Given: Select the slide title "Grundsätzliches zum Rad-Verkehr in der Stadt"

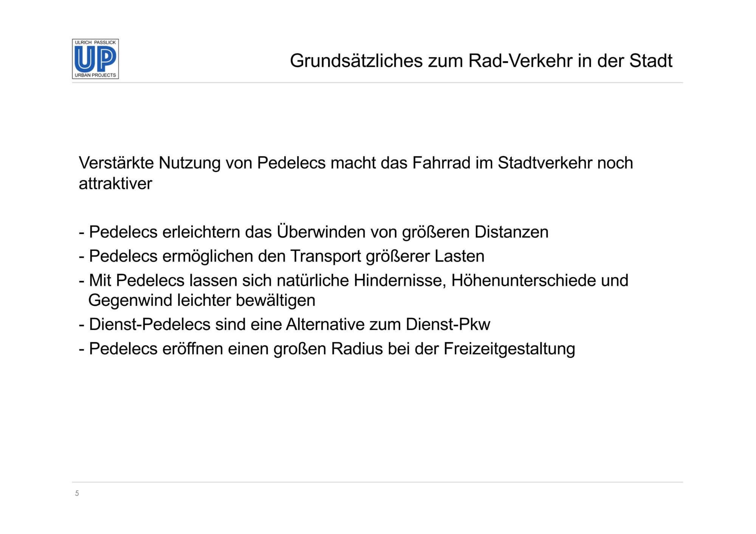Looking at the screenshot, I should tap(481, 61).
